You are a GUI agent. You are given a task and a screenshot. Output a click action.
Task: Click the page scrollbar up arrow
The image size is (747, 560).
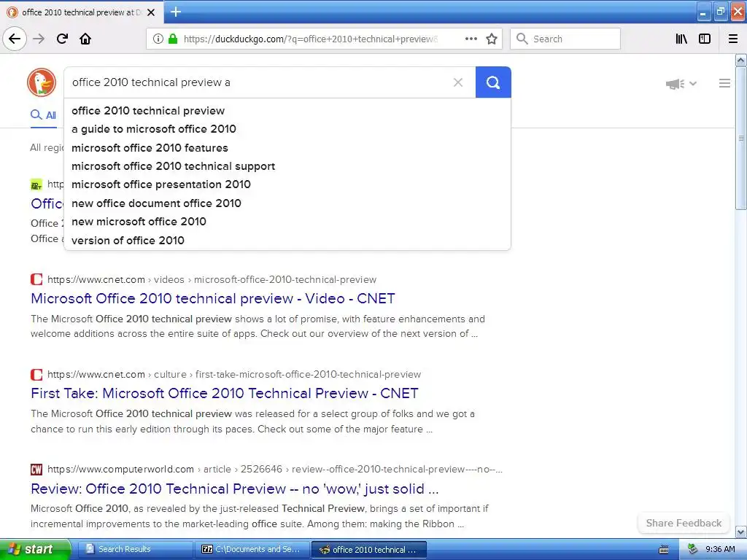[x=741, y=61]
